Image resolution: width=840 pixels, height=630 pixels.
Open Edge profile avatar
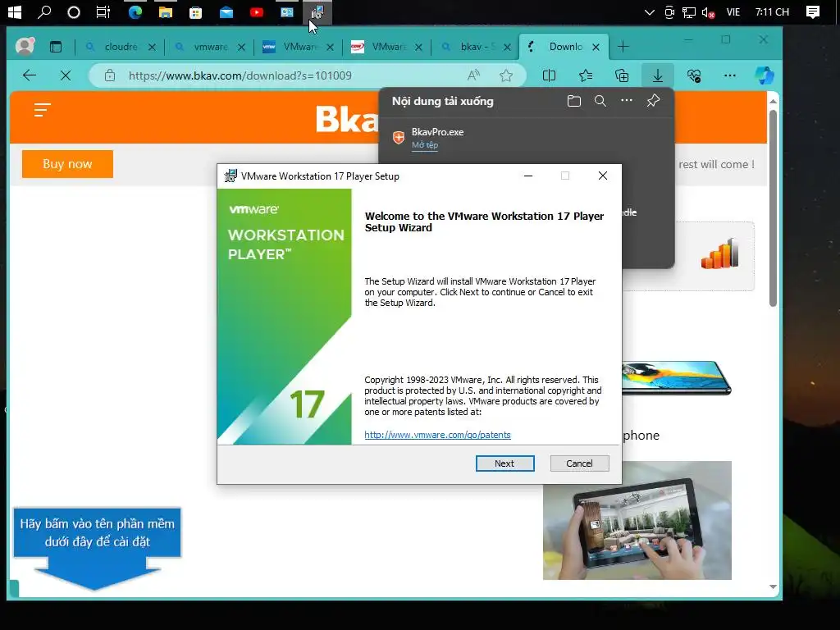(x=25, y=46)
